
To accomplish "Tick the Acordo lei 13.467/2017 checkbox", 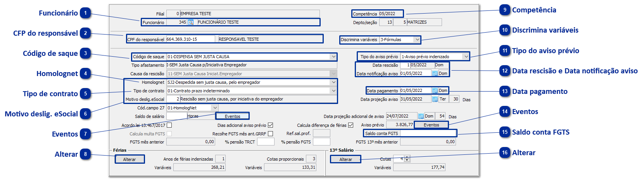I will pos(169,125).
